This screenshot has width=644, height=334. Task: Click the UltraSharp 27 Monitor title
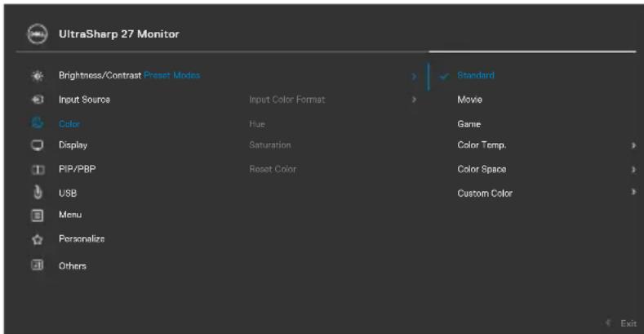pos(119,34)
